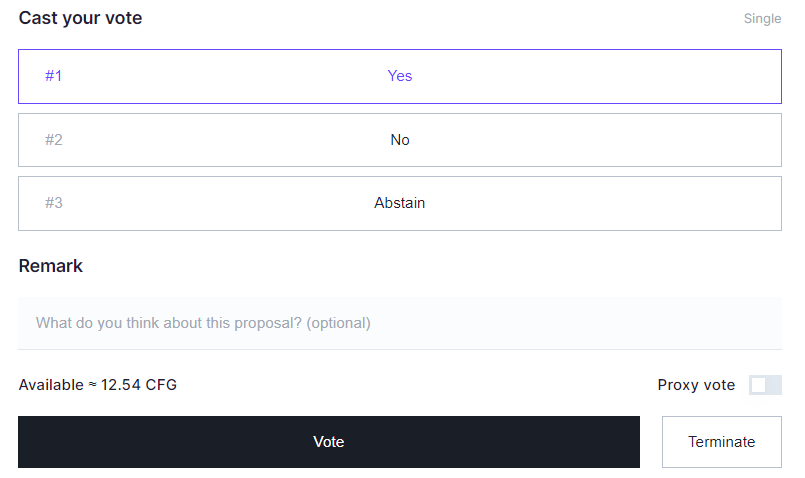Click the Abstain text in third option
Screen dimensions: 805x478
(x=400, y=203)
